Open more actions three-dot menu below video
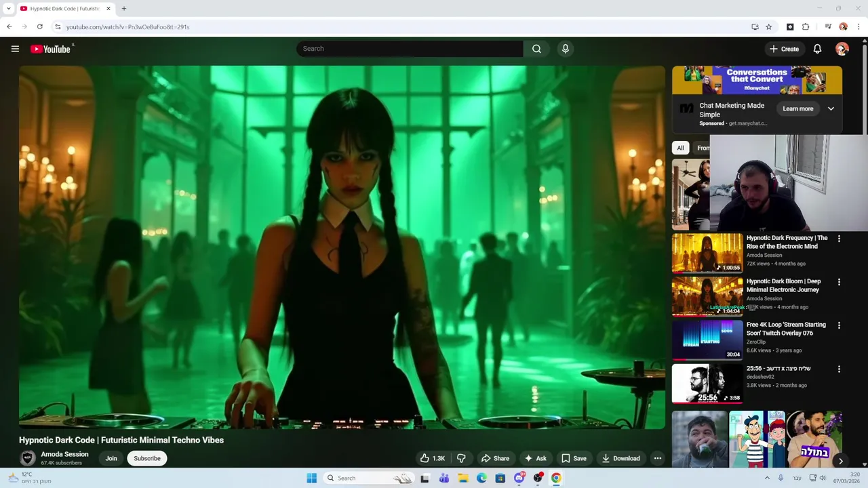868x488 pixels. tap(657, 458)
